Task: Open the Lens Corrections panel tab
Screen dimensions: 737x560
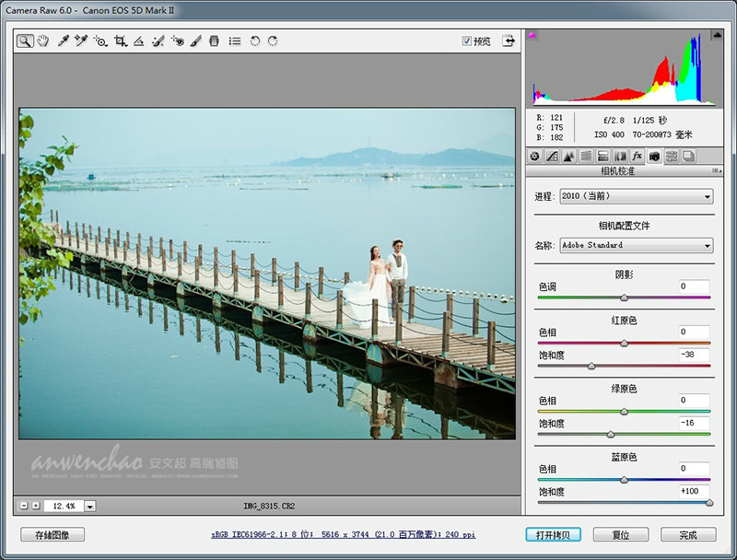Action: coord(620,156)
